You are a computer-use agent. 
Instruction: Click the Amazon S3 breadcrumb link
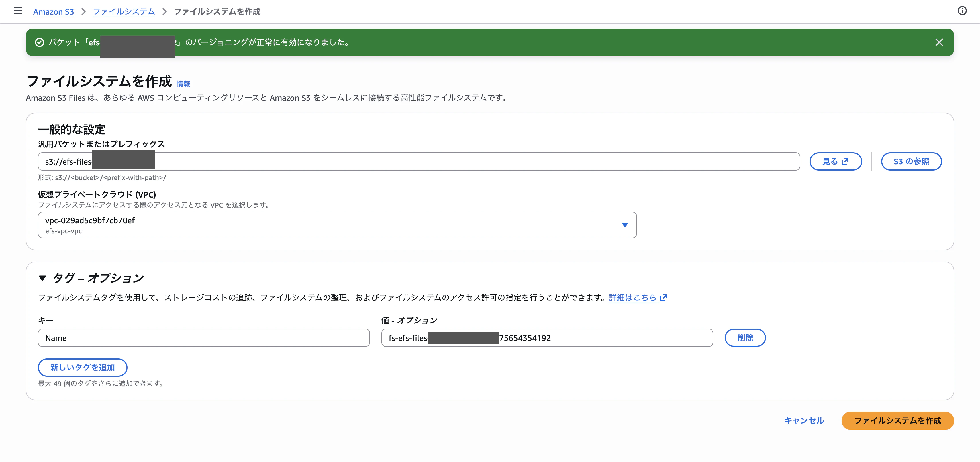tap(53, 11)
